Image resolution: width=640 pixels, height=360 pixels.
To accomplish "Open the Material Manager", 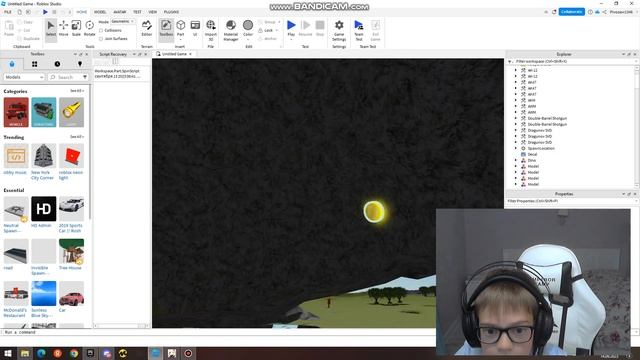I will tap(231, 30).
